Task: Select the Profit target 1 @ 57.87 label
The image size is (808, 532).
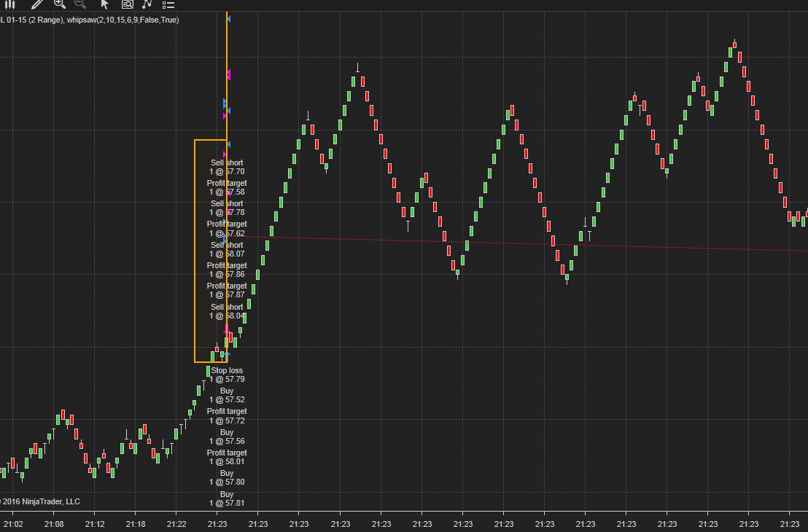Action: (x=227, y=290)
